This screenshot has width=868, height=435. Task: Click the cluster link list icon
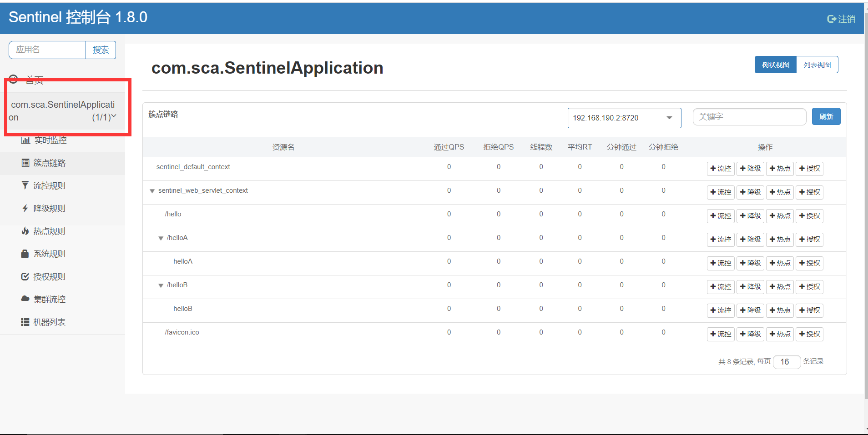[x=25, y=163]
